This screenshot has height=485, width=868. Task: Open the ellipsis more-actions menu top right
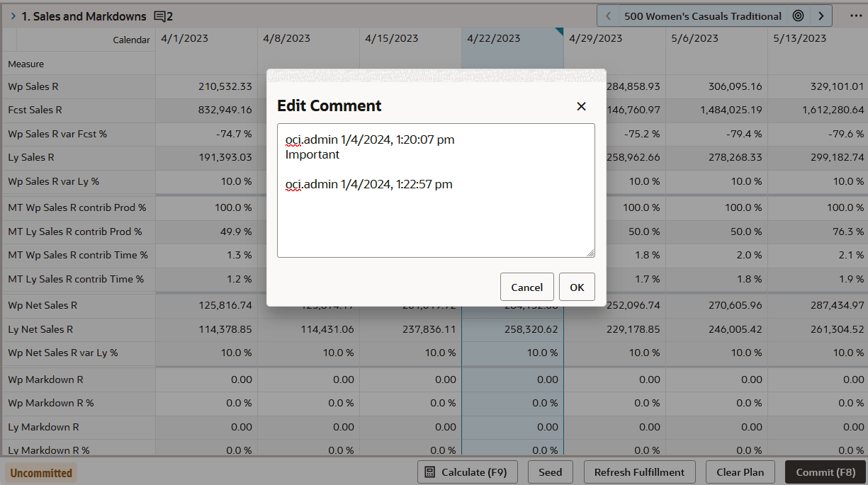click(x=855, y=16)
